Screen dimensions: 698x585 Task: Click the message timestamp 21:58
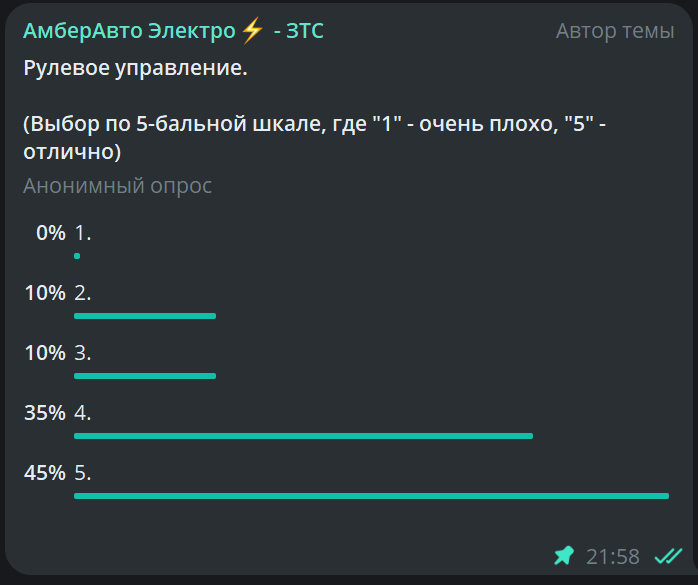click(612, 556)
